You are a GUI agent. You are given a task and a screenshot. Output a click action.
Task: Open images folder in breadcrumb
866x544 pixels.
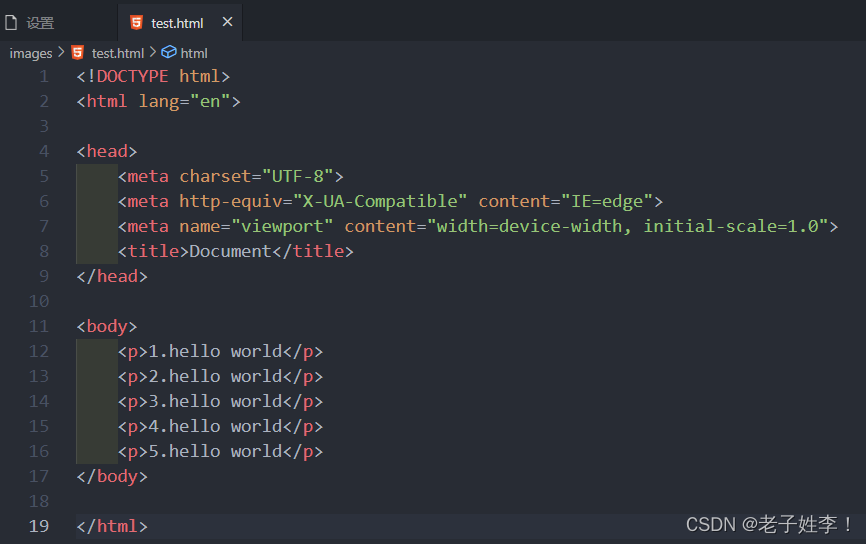[31, 54]
